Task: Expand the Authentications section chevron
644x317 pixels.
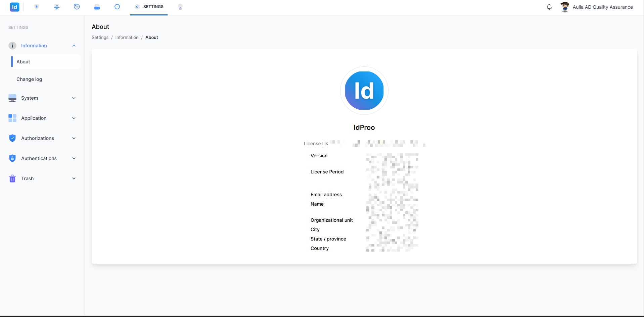Action: click(x=74, y=158)
